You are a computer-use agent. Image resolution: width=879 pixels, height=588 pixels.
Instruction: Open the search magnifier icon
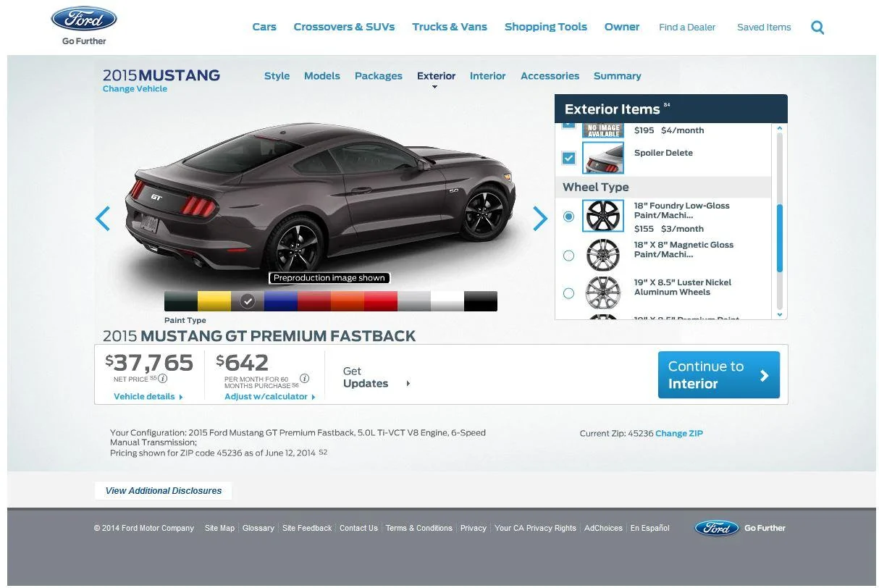(817, 28)
